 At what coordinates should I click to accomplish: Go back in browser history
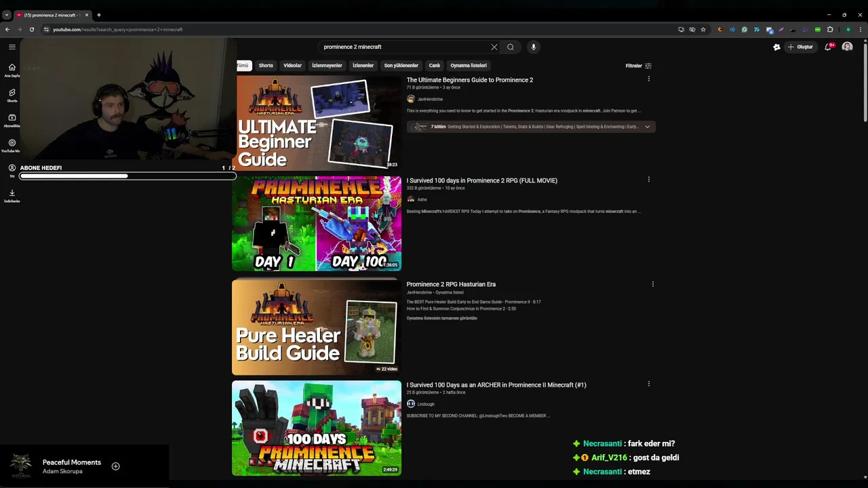[7, 29]
